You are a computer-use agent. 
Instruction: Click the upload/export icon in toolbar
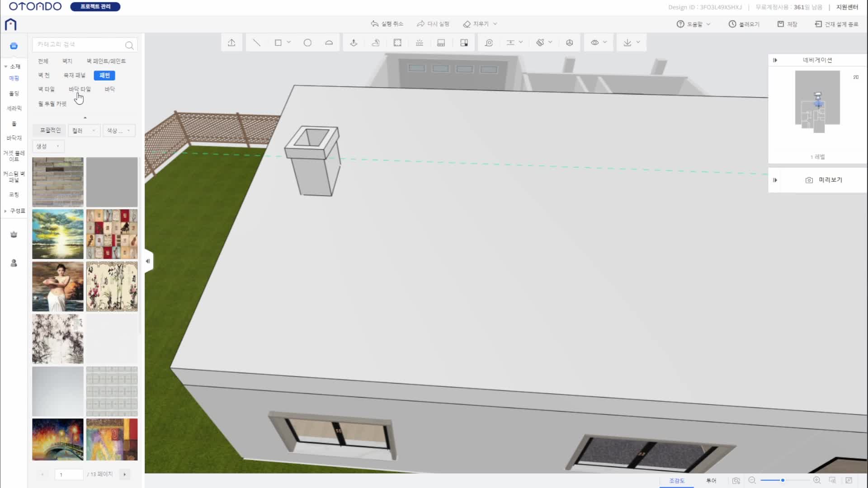231,42
